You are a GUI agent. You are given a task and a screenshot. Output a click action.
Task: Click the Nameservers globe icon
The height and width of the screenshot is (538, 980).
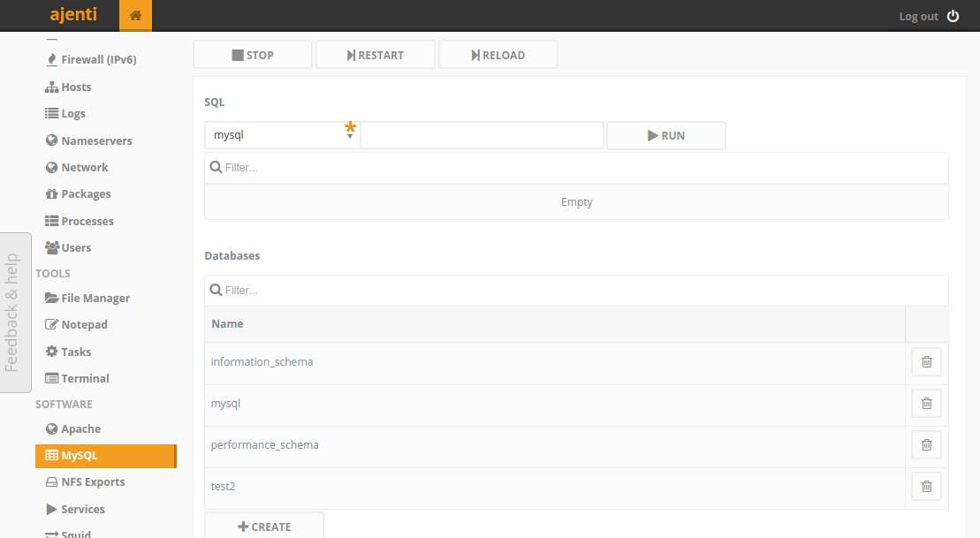coord(52,140)
